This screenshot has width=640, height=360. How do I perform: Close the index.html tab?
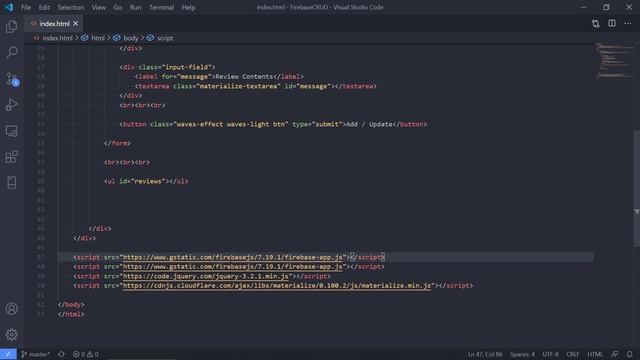[x=76, y=24]
